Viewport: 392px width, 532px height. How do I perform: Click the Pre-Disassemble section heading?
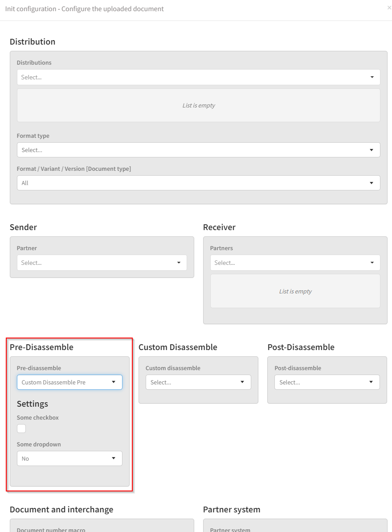point(41,347)
